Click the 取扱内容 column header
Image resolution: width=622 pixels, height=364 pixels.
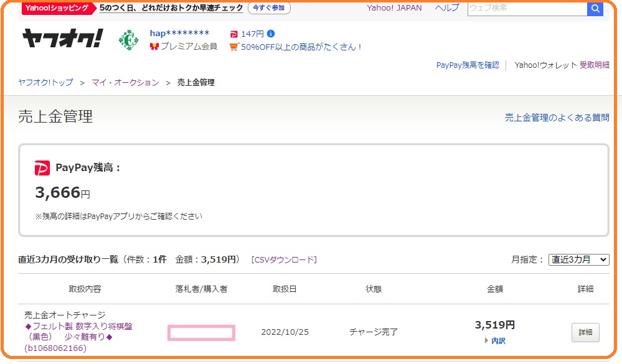(x=85, y=289)
